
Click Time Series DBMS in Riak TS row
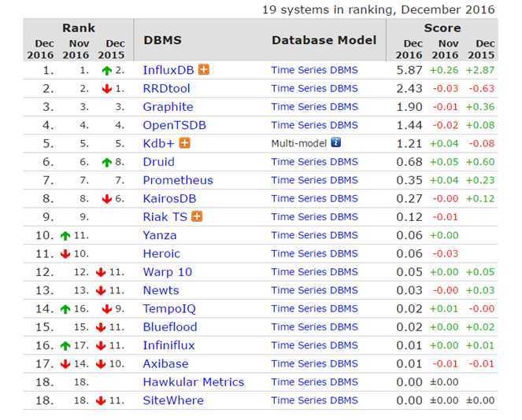pyautogui.click(x=315, y=217)
